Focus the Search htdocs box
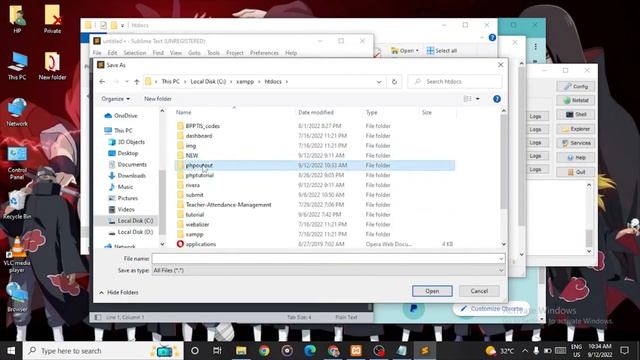The height and width of the screenshot is (360, 640). (455, 82)
